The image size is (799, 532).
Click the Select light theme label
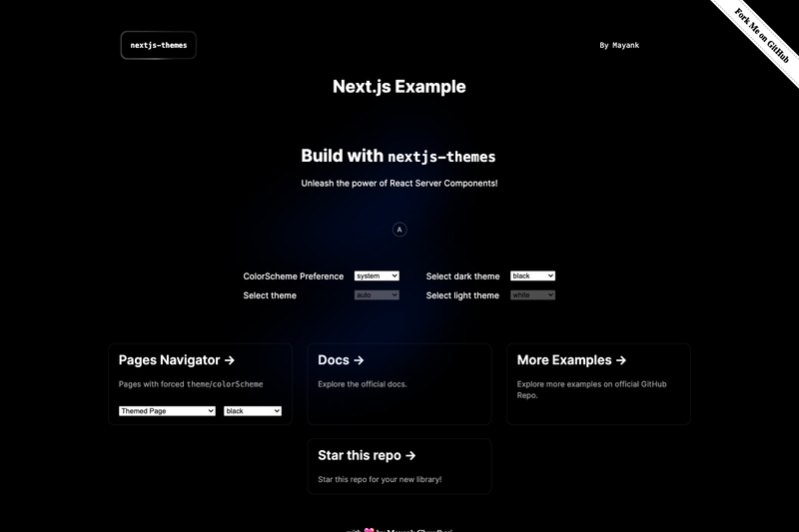pyautogui.click(x=462, y=295)
